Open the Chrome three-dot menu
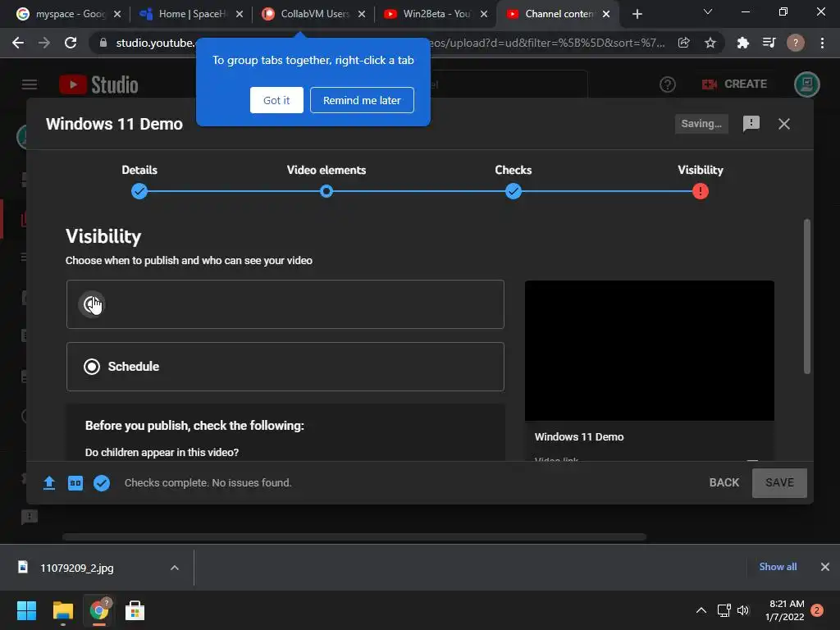Screen dimensions: 840x630 point(822,43)
